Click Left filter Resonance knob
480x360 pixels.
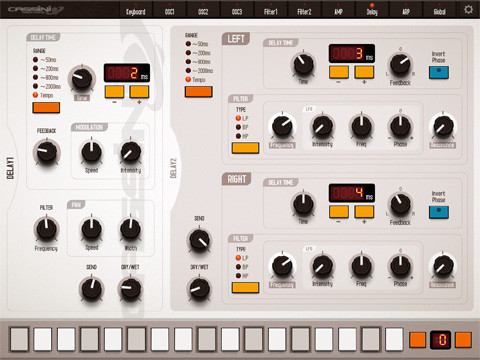coord(443,126)
